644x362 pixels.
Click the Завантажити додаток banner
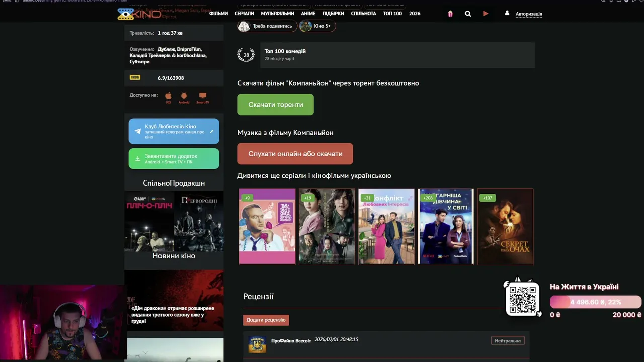[174, 159]
